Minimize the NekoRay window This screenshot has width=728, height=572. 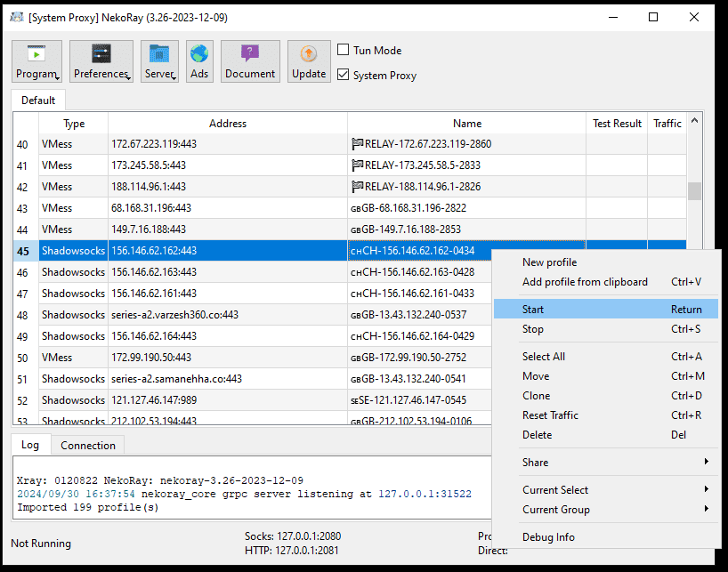coord(613,17)
